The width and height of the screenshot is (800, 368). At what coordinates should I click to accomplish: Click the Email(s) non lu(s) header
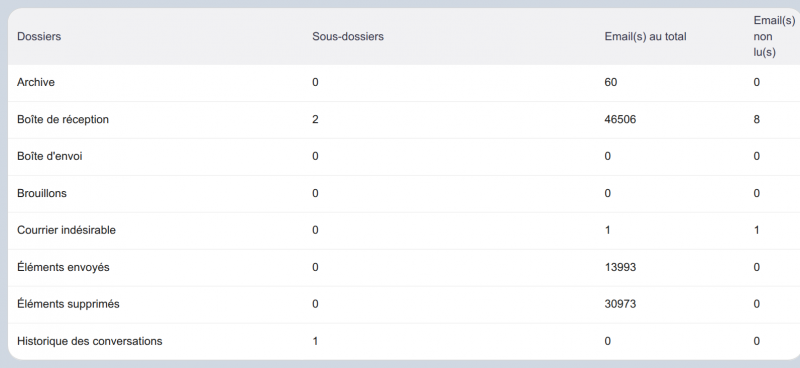pyautogui.click(x=774, y=37)
